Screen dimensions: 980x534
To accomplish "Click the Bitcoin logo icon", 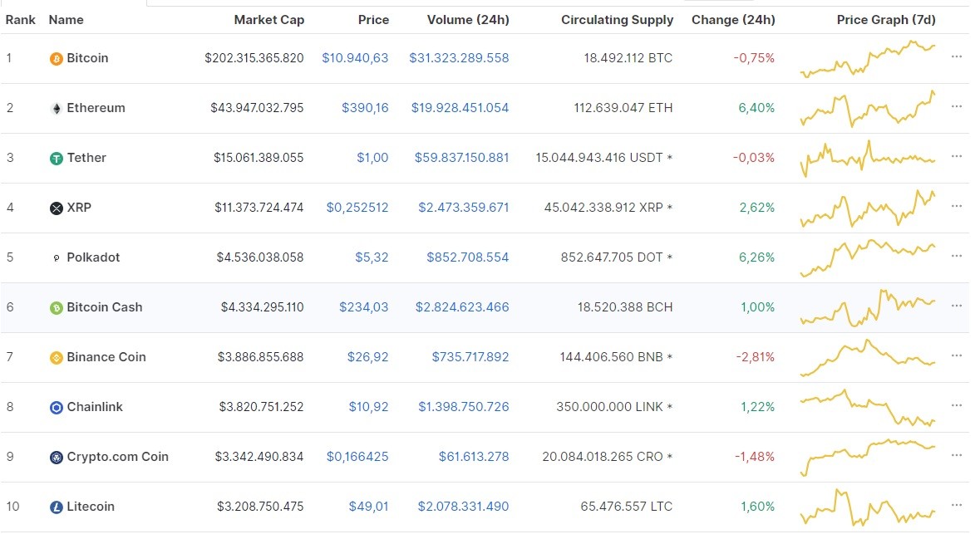I will point(56,58).
